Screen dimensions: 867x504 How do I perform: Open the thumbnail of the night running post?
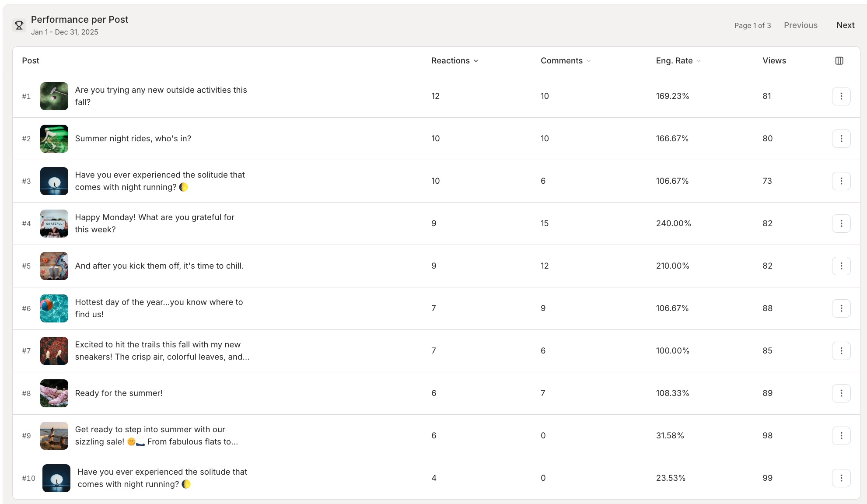point(54,181)
